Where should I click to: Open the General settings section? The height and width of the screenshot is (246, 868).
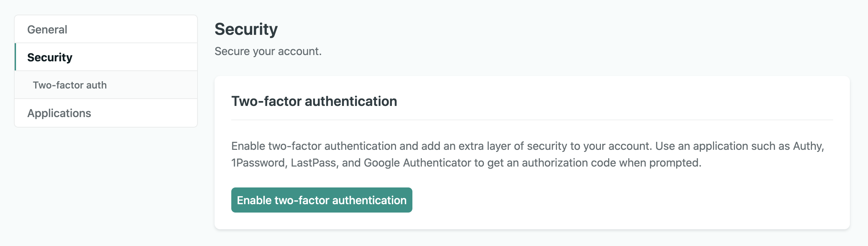point(47,30)
